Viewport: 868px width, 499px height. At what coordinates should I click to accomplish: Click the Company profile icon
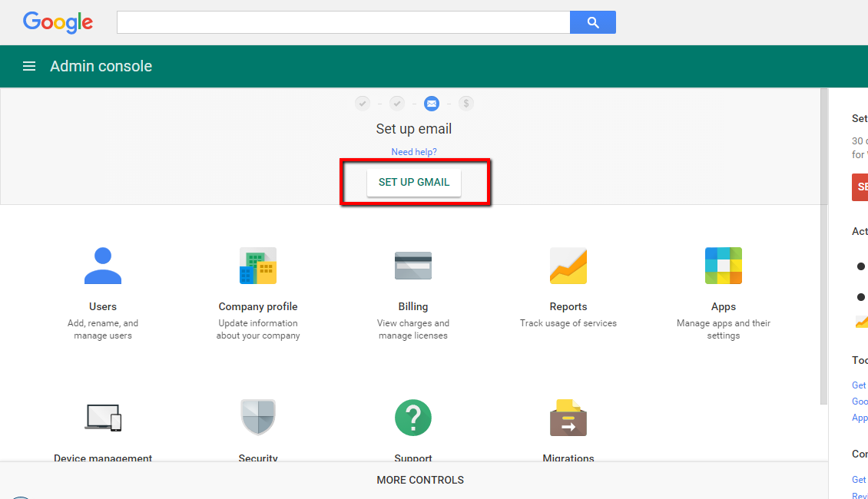click(x=258, y=265)
